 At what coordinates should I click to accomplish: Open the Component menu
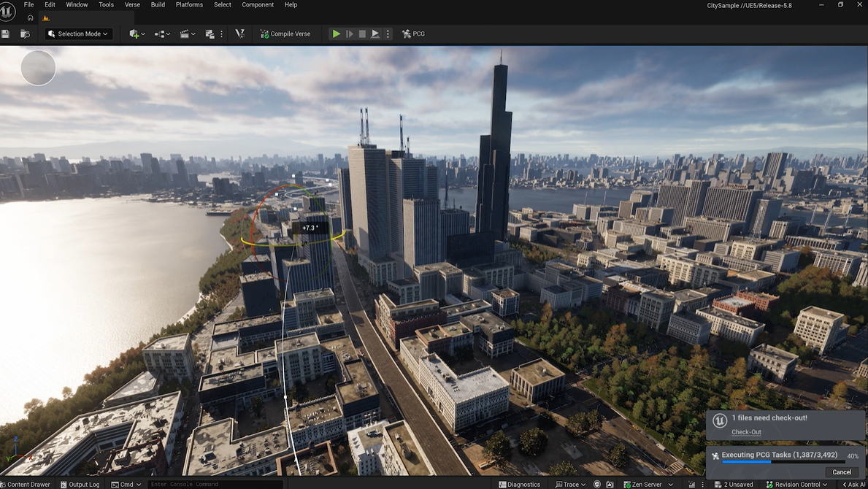[x=258, y=4]
